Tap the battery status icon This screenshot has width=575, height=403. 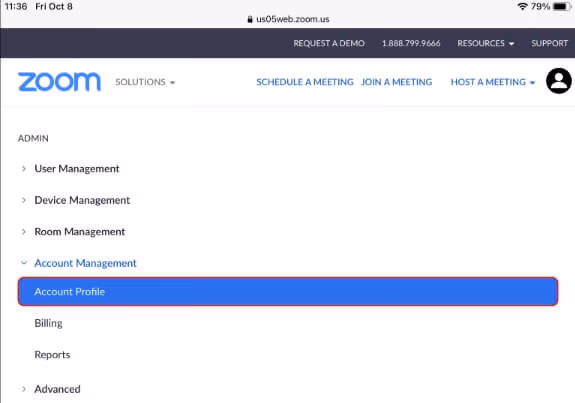(561, 6)
